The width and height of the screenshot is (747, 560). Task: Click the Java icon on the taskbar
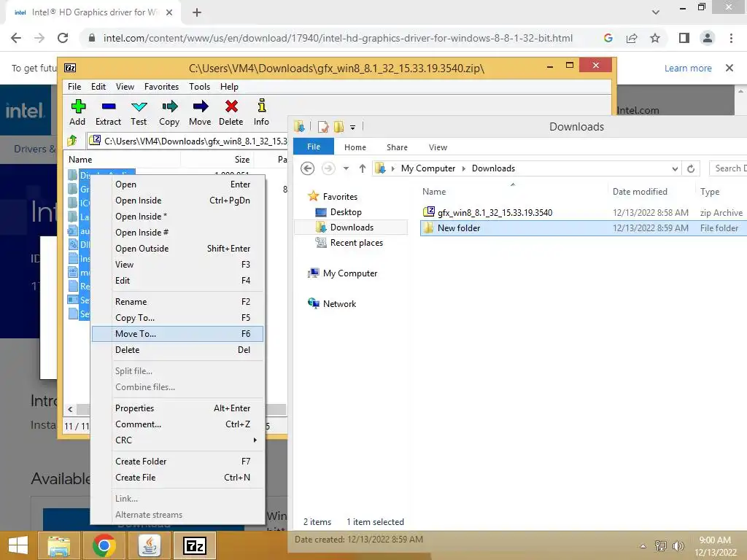(150, 545)
